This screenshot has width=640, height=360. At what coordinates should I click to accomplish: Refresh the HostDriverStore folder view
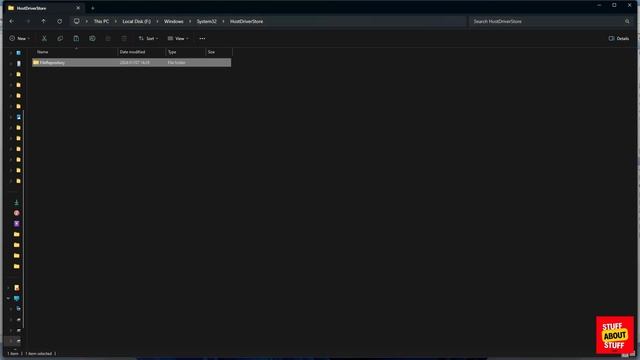click(60, 21)
